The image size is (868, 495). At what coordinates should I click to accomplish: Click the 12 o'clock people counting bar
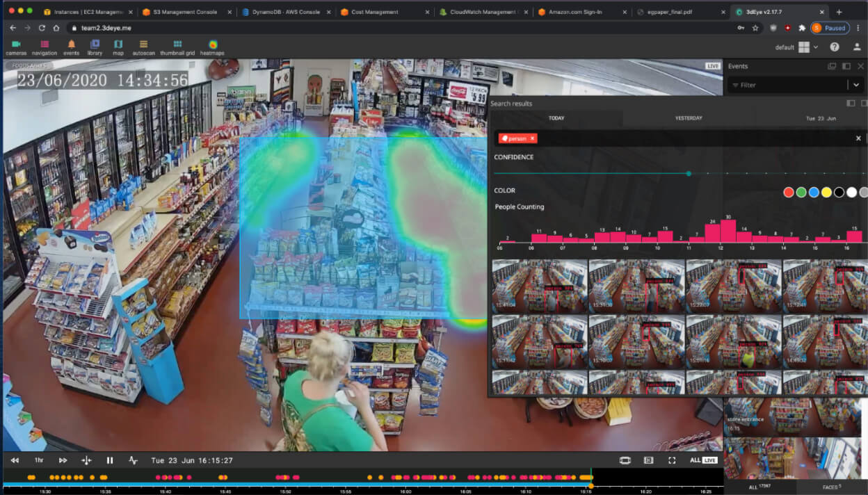(728, 231)
